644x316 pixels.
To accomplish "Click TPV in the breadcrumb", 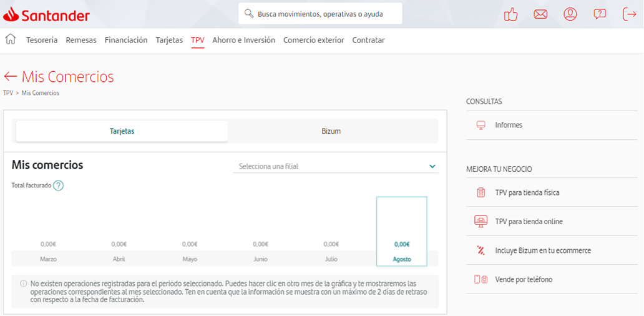I will [8, 93].
